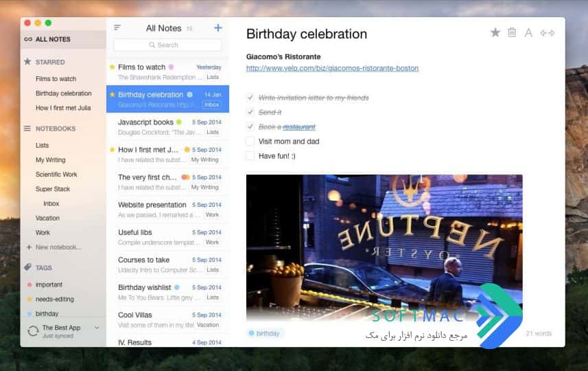Image resolution: width=588 pixels, height=371 pixels.
Task: Open the Giacomo's Ristorante yelp link
Action: [x=332, y=68]
